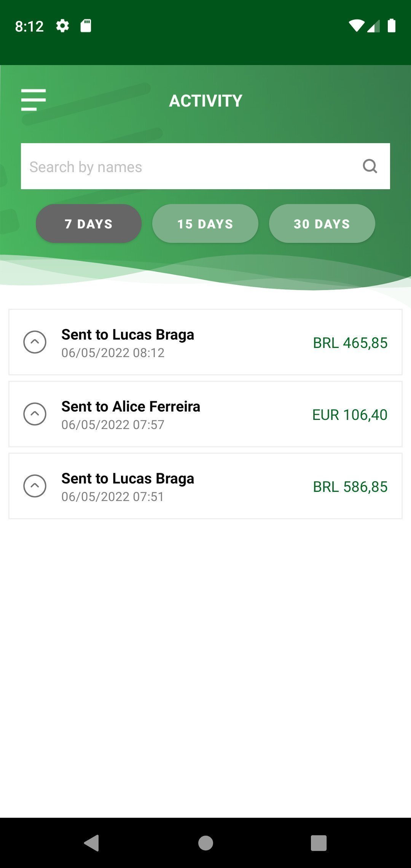411x868 pixels.
Task: Tap the SD card status icon
Action: pyautogui.click(x=86, y=26)
